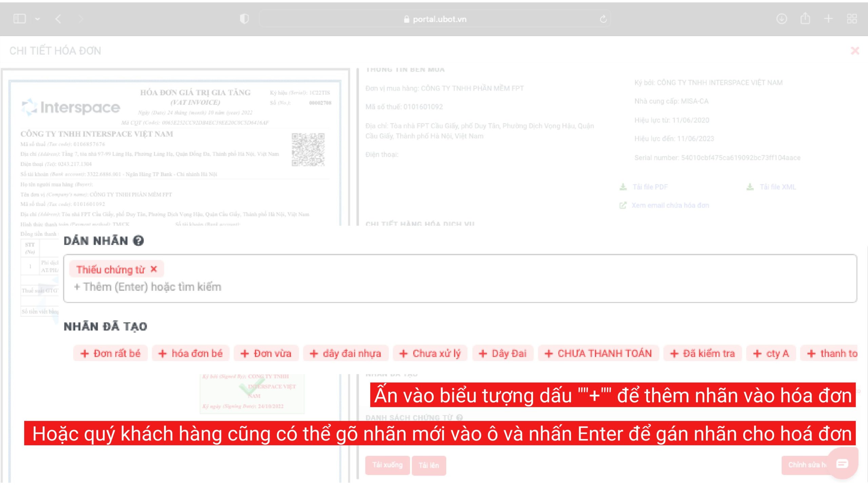Remove the 'Thiếu chứng từ' tag
This screenshot has width=868, height=488.
(x=154, y=269)
